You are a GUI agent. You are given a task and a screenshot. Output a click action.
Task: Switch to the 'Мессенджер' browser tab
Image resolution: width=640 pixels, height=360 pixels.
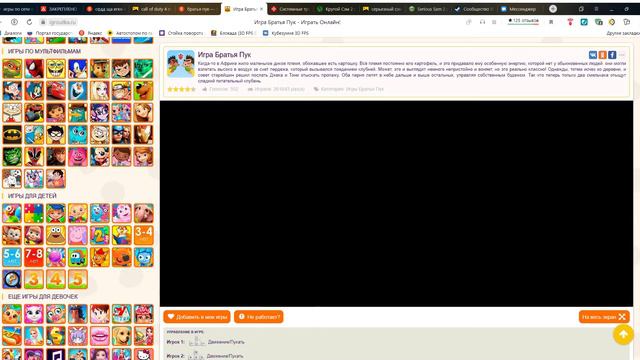pos(519,9)
